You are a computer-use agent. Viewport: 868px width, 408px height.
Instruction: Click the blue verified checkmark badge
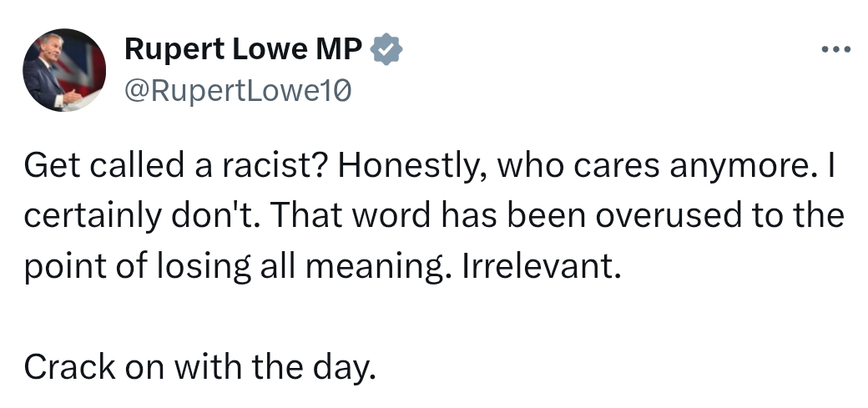click(386, 49)
